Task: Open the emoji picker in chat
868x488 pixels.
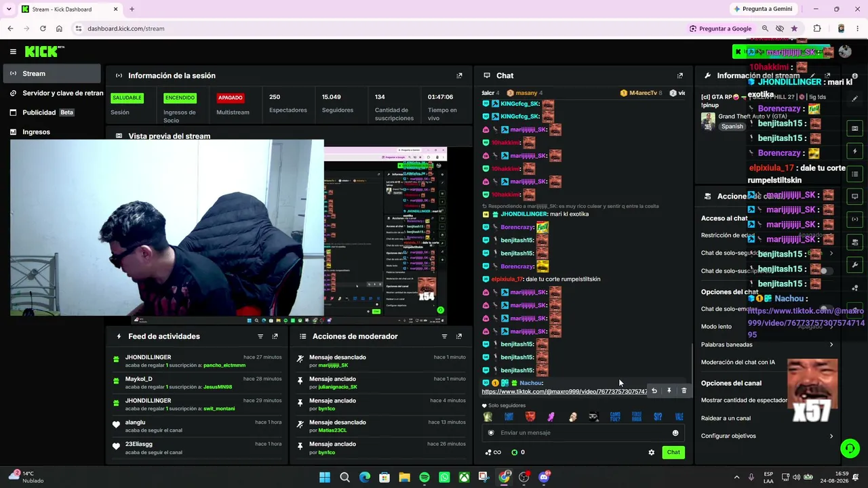Action: [x=675, y=433]
